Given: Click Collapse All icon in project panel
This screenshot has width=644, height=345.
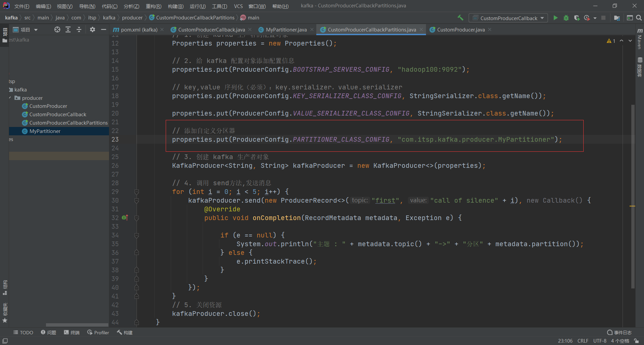Looking at the screenshot, I should pyautogui.click(x=79, y=29).
